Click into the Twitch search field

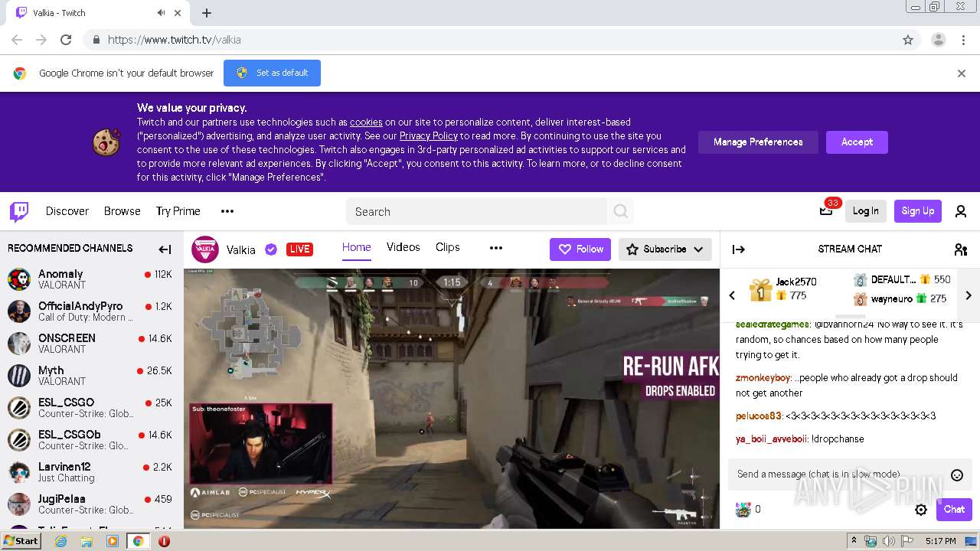tap(477, 212)
